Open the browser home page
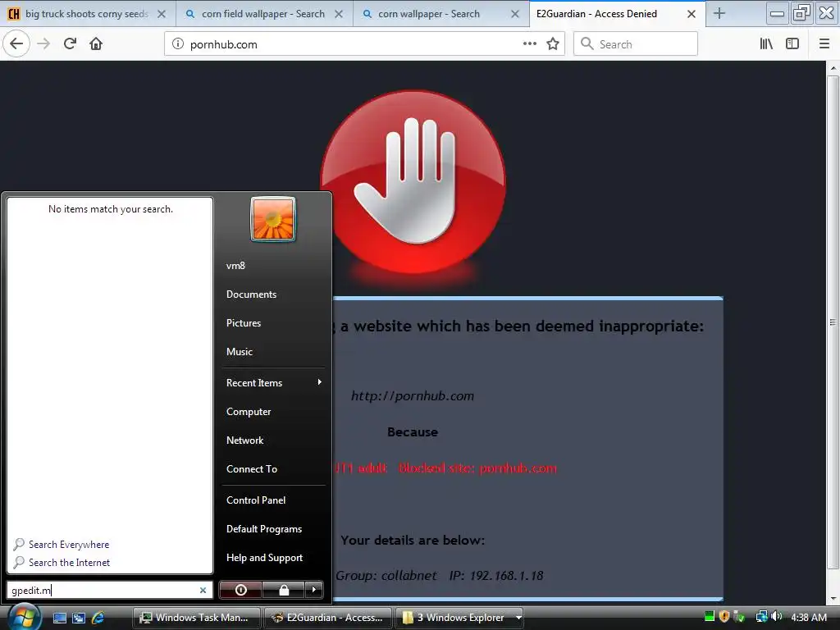 pos(96,43)
